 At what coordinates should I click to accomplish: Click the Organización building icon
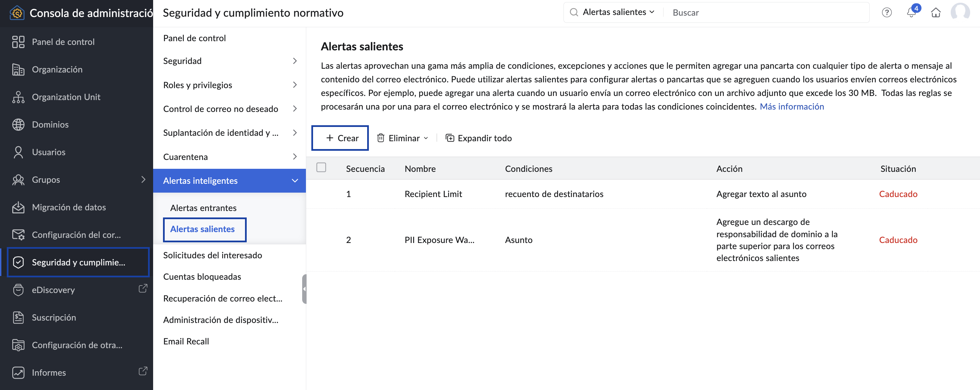point(18,70)
